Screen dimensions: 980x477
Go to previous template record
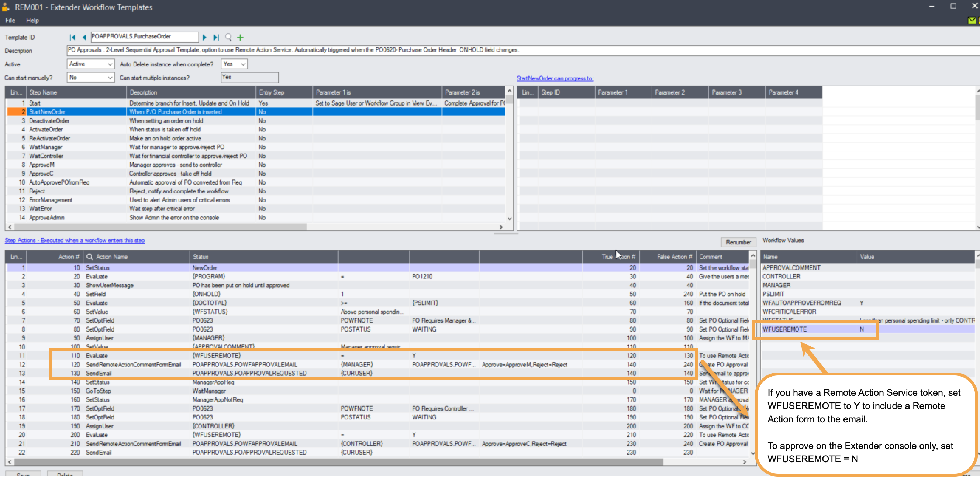(84, 37)
